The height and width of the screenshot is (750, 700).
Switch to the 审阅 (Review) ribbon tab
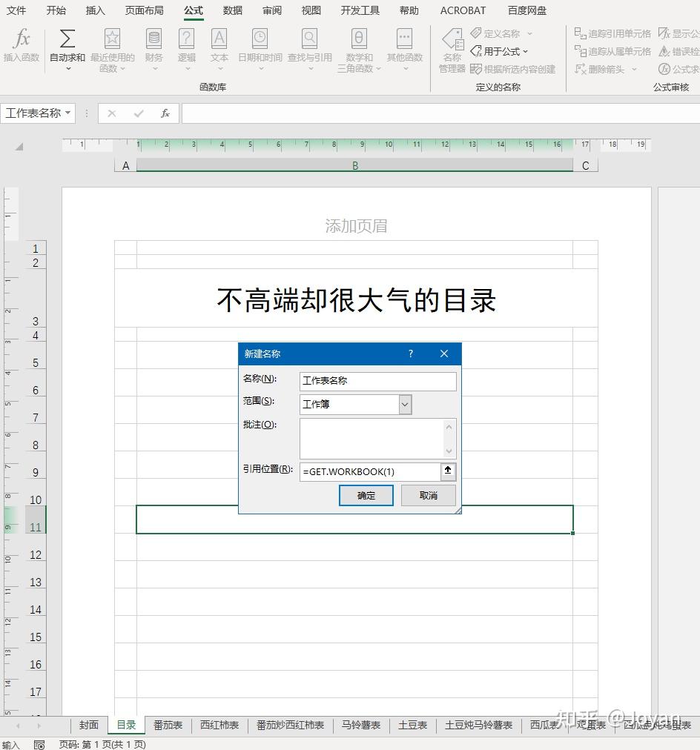(272, 10)
